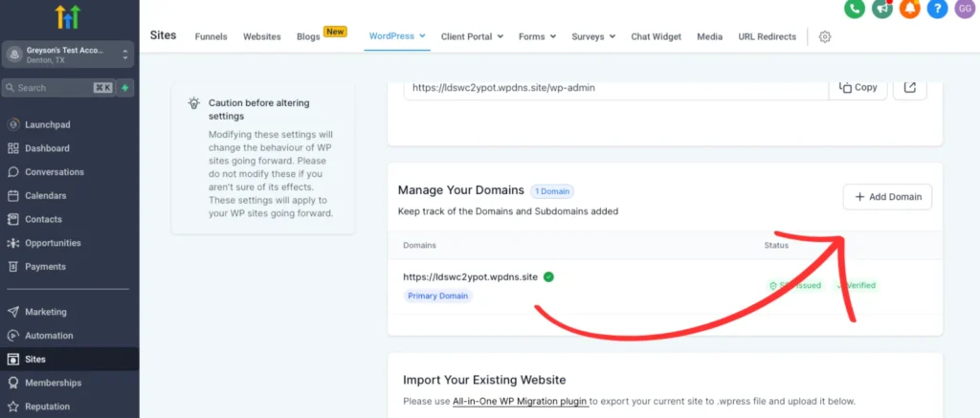Open the All-in-One WP Migration plugin link
This screenshot has width=980, height=418.
(x=521, y=401)
